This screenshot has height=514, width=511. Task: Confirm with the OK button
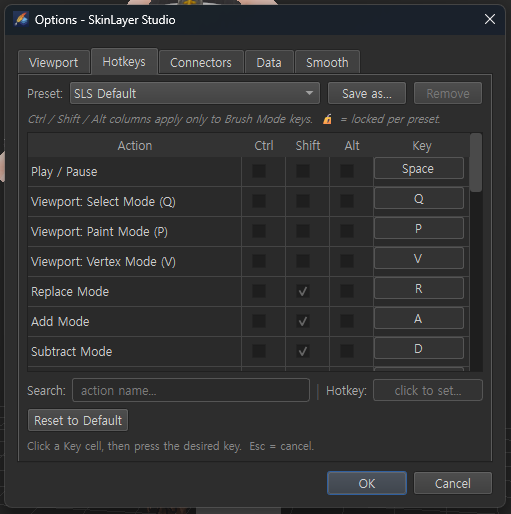pos(367,483)
